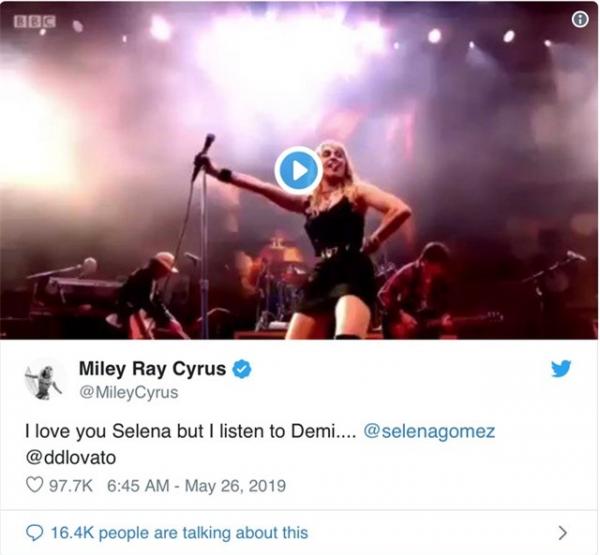Image resolution: width=600 pixels, height=555 pixels.
Task: Play the embedded video
Action: pyautogui.click(x=297, y=170)
